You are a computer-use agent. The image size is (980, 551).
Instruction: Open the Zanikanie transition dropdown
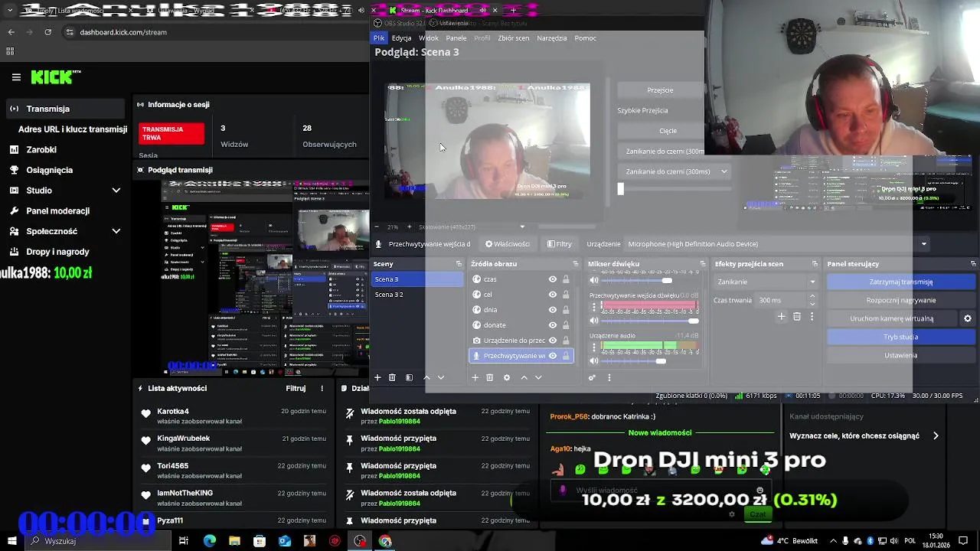point(766,282)
